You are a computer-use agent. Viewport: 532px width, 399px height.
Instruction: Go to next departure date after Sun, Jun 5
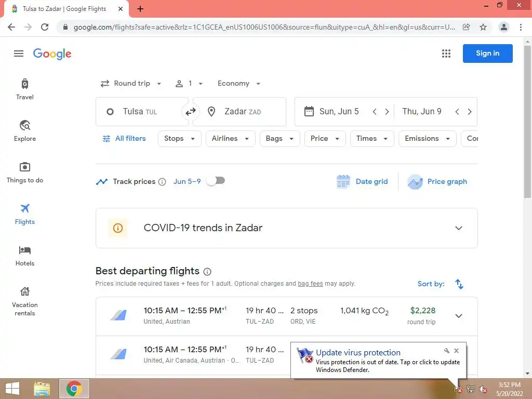387,112
